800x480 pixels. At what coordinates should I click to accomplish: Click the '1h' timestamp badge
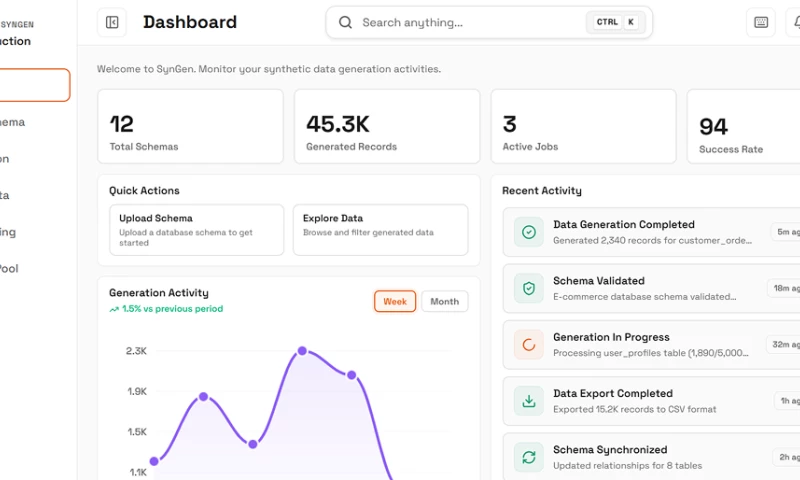coord(787,401)
